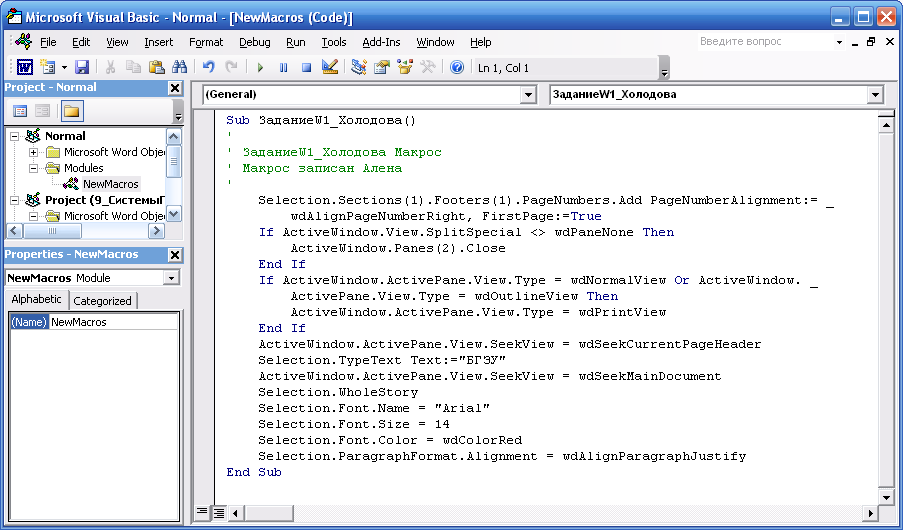Close the Properties - NewMacros panel
This screenshot has width=903, height=530.
click(174, 255)
